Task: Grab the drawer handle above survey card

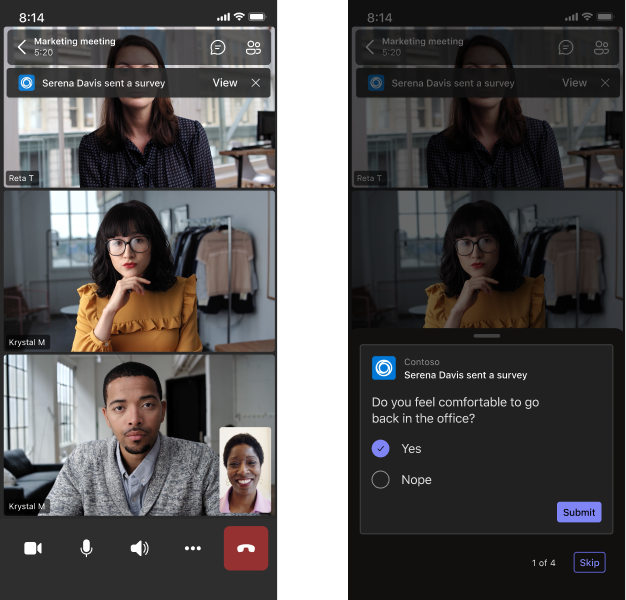Action: pyautogui.click(x=487, y=336)
